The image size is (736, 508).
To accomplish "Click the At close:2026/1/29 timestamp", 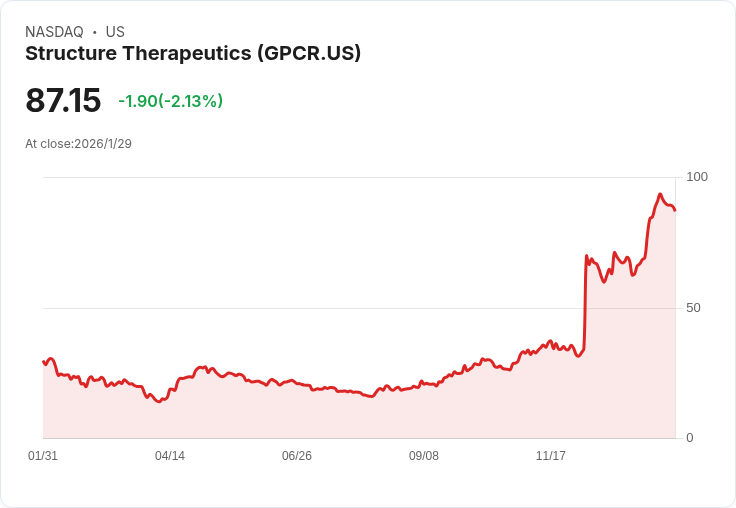I will click(78, 144).
